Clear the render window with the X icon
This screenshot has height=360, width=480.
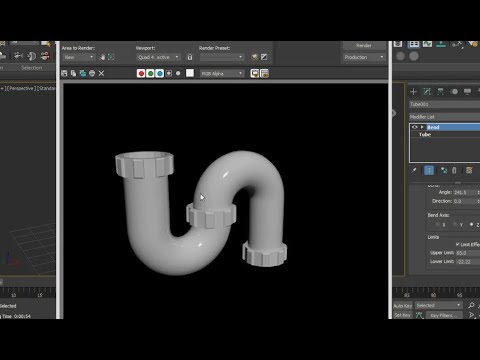101,73
